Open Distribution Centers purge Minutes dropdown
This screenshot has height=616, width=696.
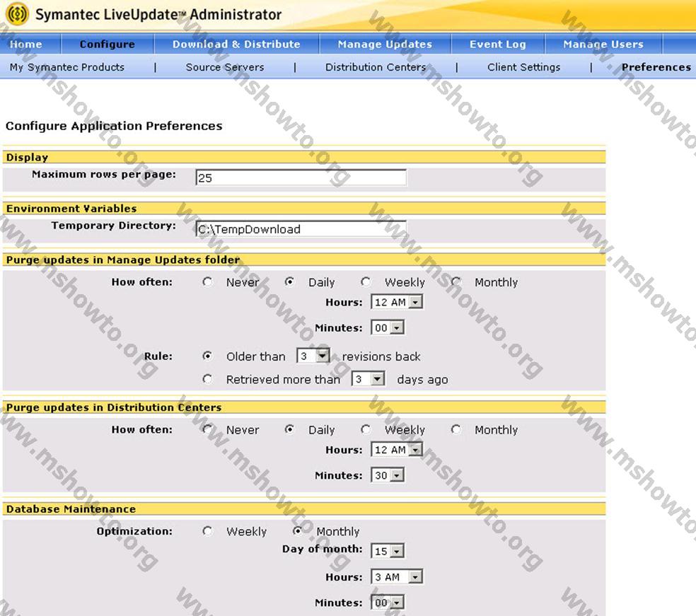click(x=387, y=475)
